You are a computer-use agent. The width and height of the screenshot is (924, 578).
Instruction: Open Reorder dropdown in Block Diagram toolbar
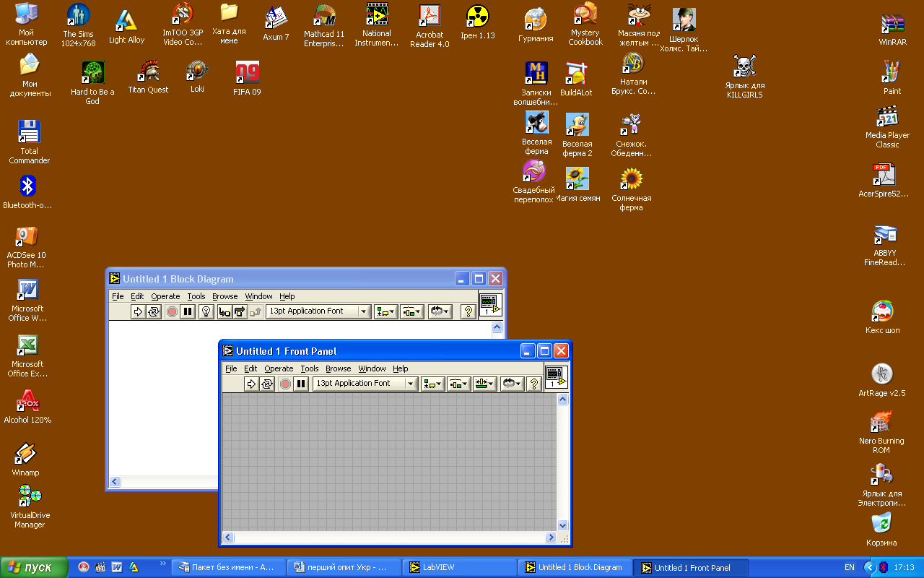(440, 311)
